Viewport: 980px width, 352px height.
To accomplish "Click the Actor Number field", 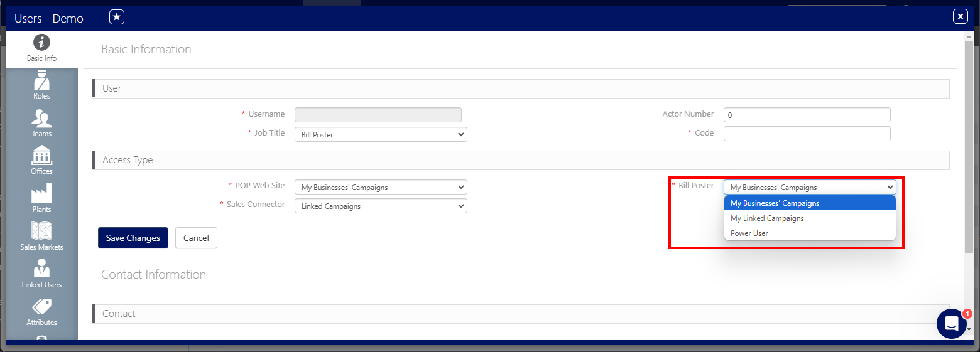I will [807, 115].
